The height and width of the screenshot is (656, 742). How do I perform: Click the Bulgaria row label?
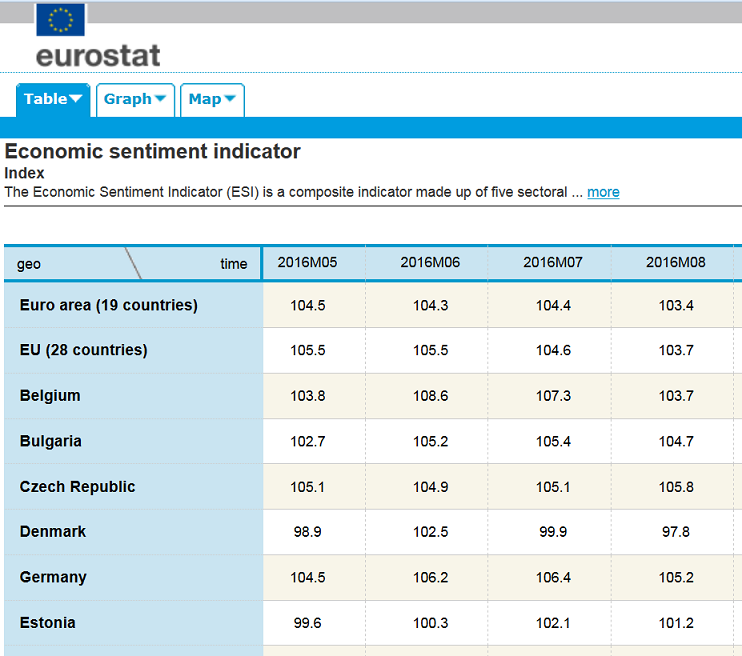(x=51, y=441)
